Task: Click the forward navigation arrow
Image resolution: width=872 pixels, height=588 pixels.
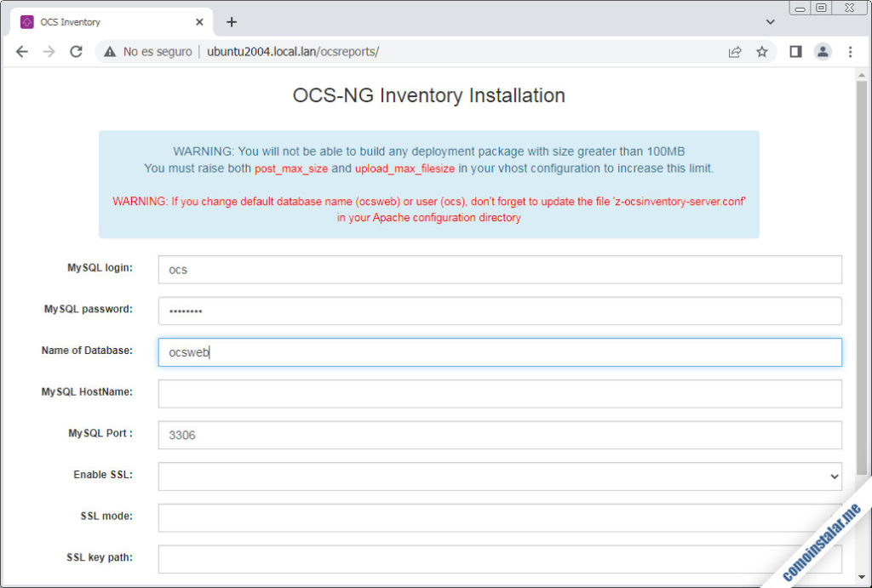Action: pos(48,51)
